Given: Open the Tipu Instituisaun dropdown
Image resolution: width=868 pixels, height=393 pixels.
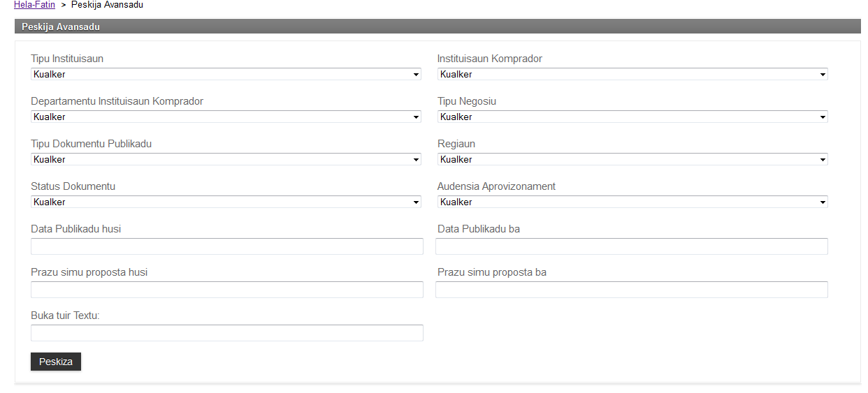Looking at the screenshot, I should pyautogui.click(x=226, y=74).
